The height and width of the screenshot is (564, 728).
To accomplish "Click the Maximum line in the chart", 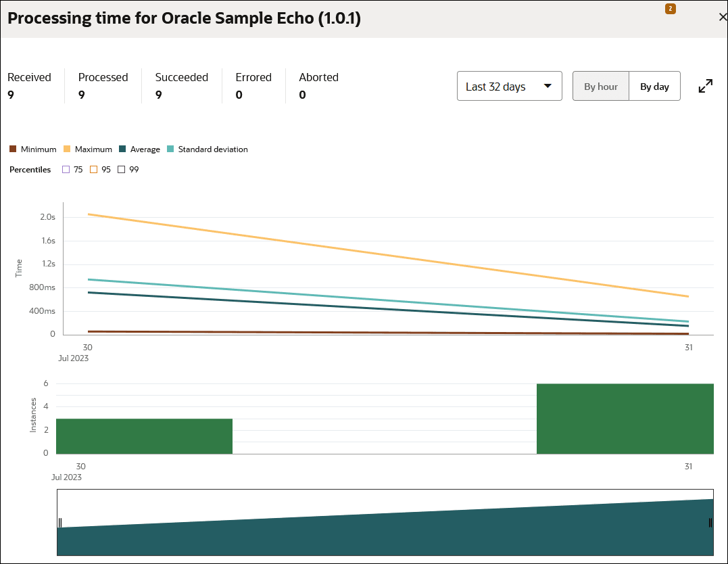I will tap(388, 255).
